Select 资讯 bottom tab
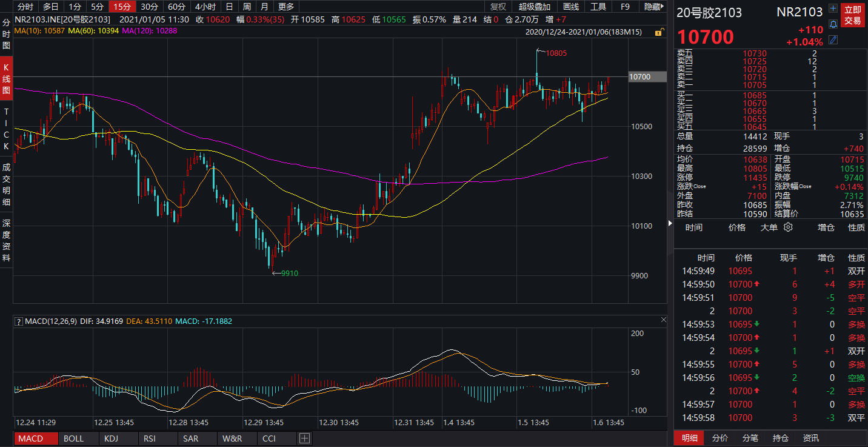Screen dimensions: 868x447 click(810, 438)
